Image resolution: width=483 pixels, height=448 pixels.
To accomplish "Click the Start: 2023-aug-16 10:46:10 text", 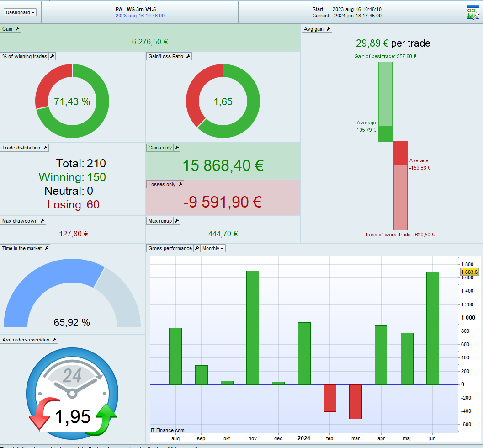I will click(x=347, y=9).
